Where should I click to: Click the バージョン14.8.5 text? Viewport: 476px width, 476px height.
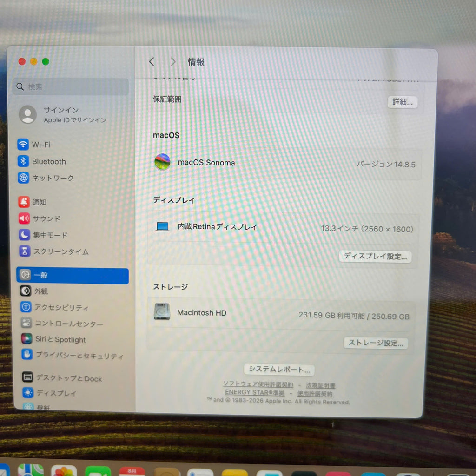click(386, 164)
